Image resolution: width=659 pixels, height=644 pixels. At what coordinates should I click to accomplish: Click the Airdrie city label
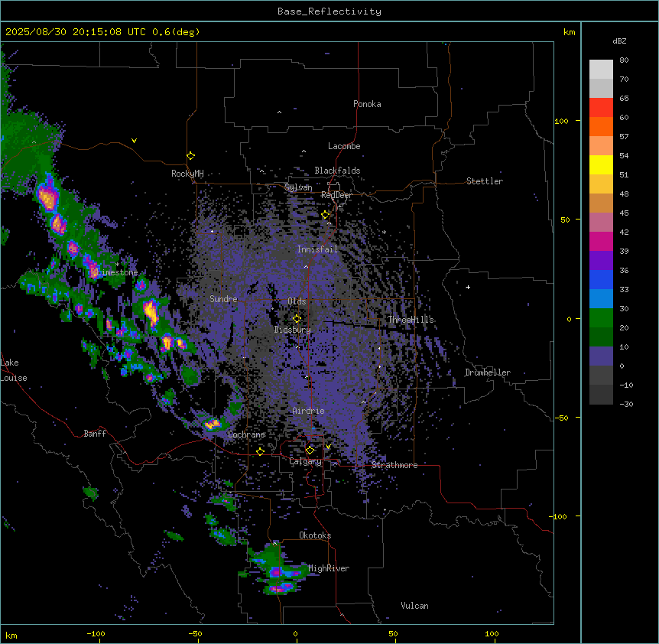[308, 411]
